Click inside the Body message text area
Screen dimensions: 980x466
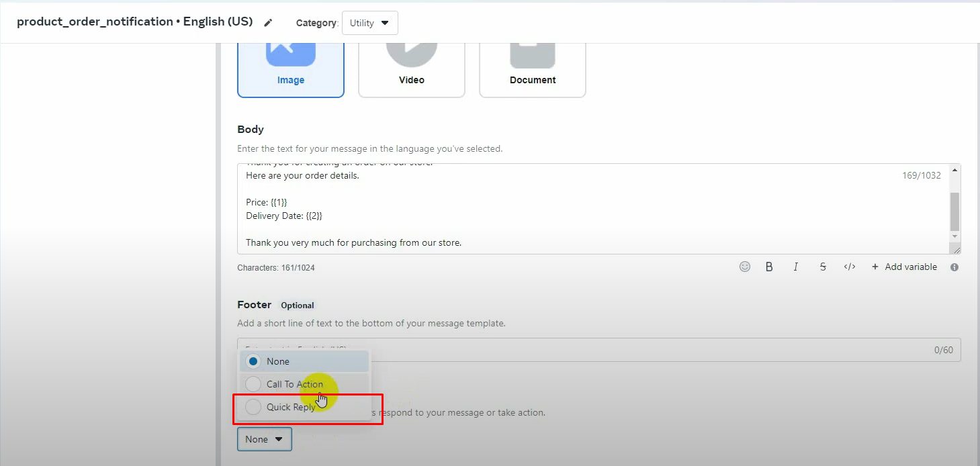pos(571,215)
